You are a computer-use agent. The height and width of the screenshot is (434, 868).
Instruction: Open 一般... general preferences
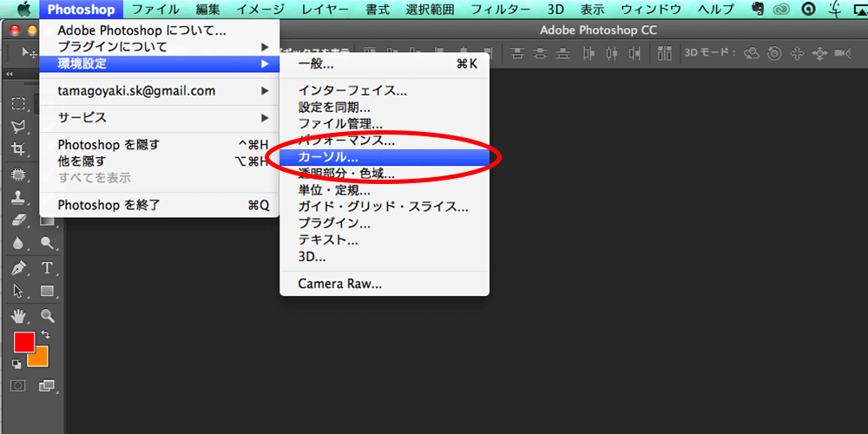pyautogui.click(x=385, y=64)
